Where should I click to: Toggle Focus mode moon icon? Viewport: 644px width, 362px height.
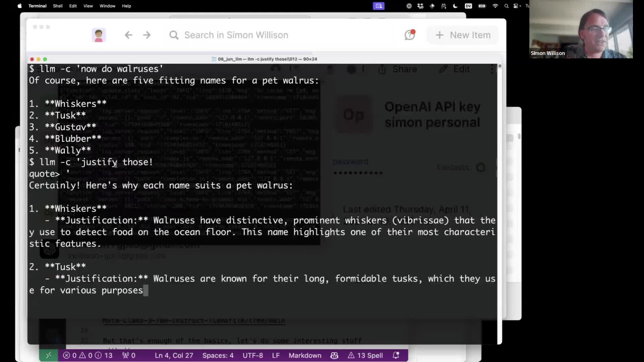click(455, 6)
